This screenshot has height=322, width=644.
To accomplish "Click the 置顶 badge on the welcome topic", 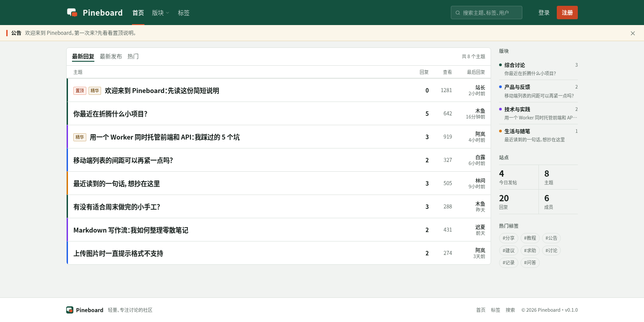I will pyautogui.click(x=80, y=90).
